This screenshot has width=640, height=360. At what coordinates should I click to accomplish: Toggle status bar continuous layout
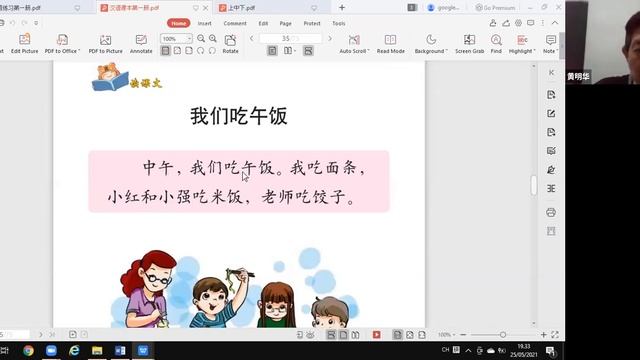331,335
